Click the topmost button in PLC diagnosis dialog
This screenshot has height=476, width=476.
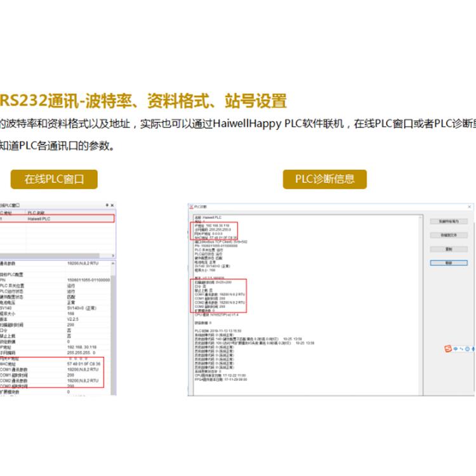tap(449, 221)
